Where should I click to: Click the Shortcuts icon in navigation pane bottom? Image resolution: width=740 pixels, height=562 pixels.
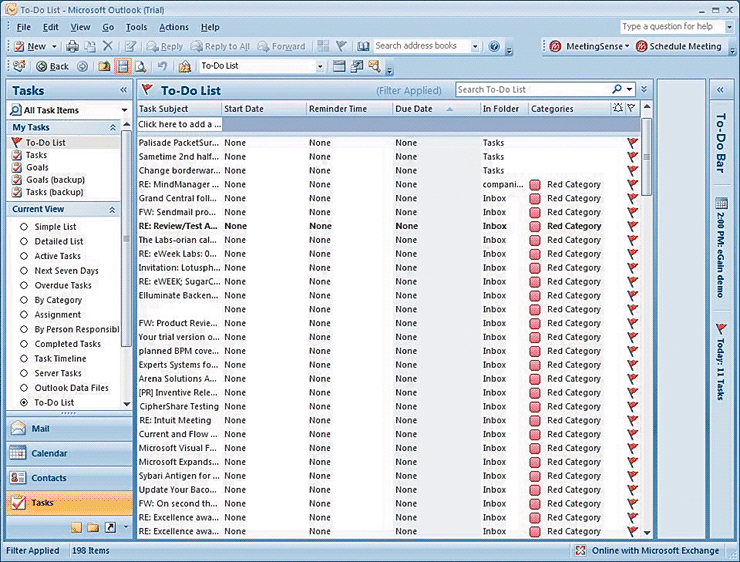pos(110,527)
